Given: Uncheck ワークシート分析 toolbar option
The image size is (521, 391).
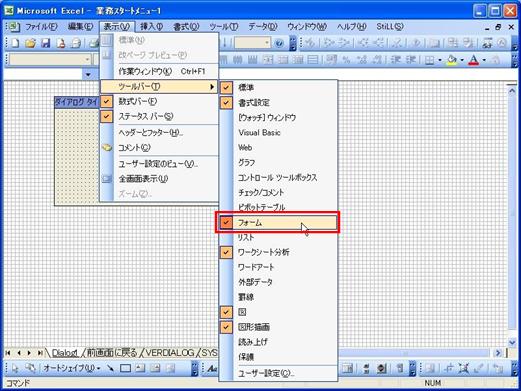Looking at the screenshot, I should [277, 252].
